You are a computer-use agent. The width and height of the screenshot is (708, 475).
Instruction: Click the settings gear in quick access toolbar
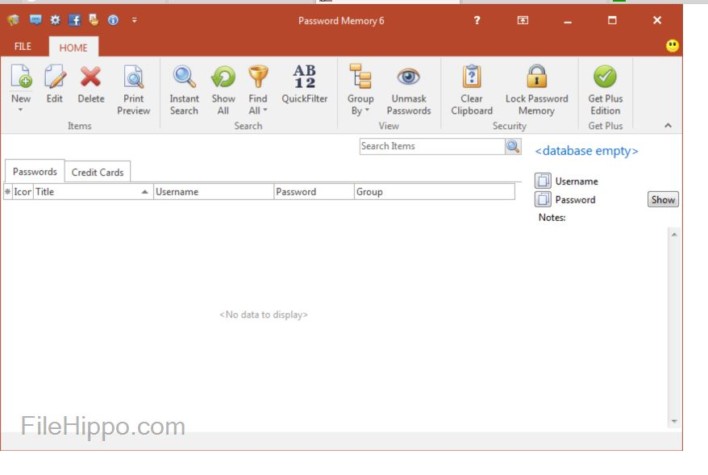[55, 20]
